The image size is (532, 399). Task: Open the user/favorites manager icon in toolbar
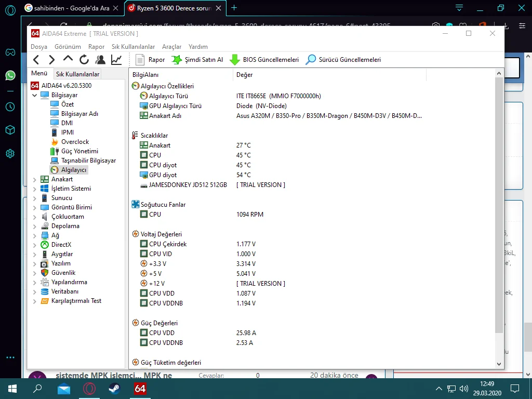100,60
